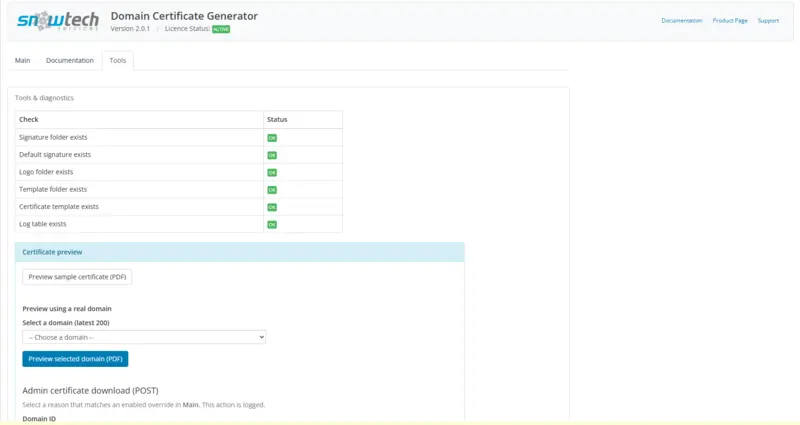Click the ACTIVE licence status badge

point(221,29)
